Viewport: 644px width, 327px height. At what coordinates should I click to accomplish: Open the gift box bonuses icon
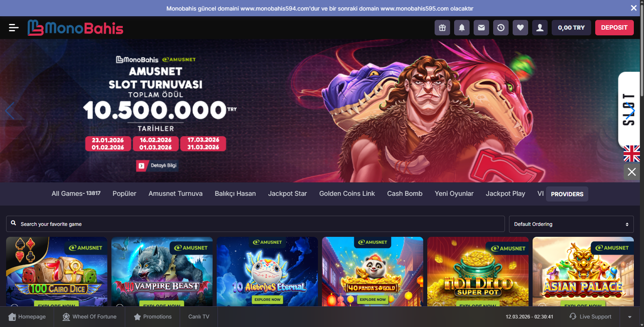(442, 28)
